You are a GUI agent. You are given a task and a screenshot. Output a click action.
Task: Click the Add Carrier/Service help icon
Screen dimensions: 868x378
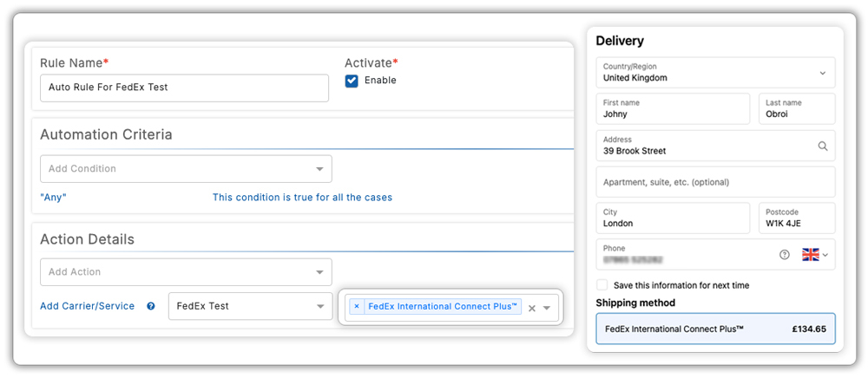(150, 306)
